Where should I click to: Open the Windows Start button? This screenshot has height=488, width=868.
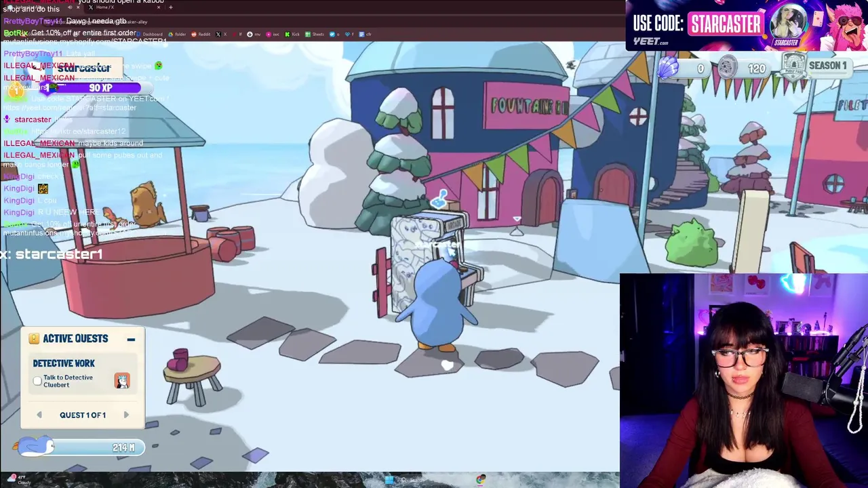pyautogui.click(x=389, y=480)
